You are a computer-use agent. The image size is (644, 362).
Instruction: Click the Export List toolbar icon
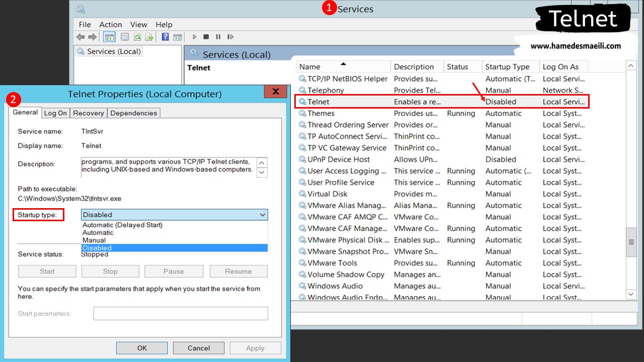[149, 37]
